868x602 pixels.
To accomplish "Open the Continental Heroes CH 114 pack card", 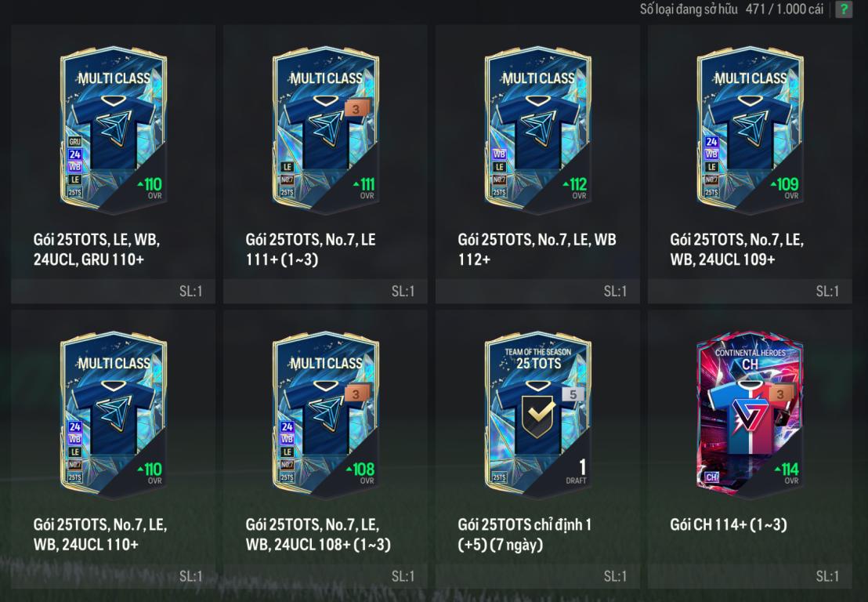I will point(750,415).
